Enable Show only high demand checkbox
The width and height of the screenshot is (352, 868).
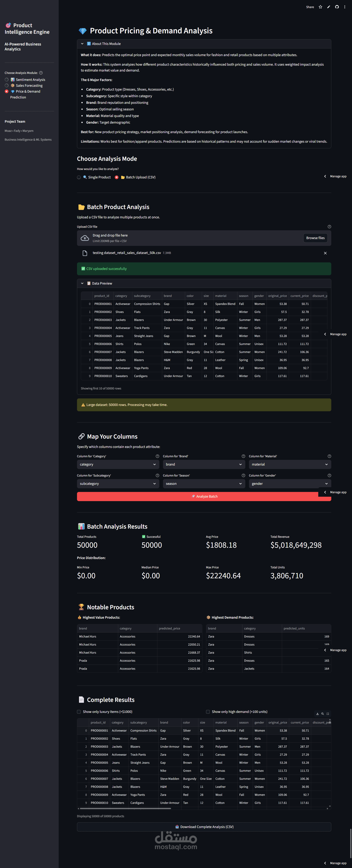(x=208, y=712)
